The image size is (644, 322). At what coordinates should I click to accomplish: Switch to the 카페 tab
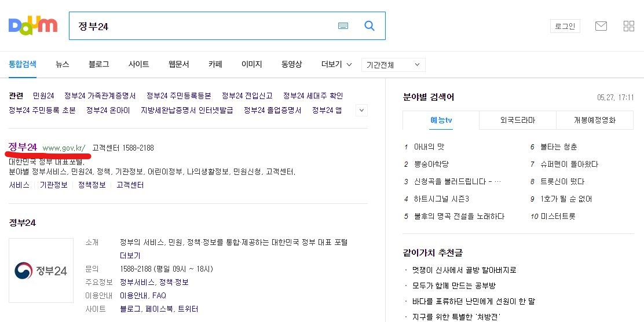click(215, 64)
